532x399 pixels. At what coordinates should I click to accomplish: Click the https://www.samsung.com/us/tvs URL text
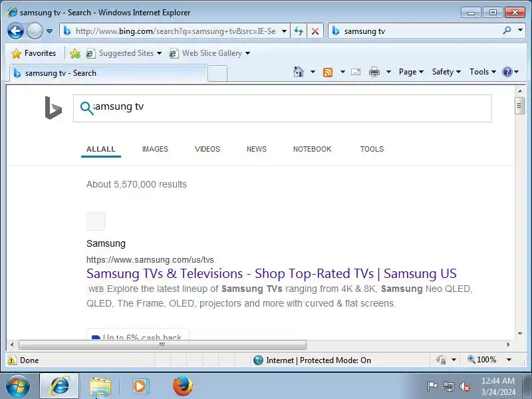pos(150,260)
